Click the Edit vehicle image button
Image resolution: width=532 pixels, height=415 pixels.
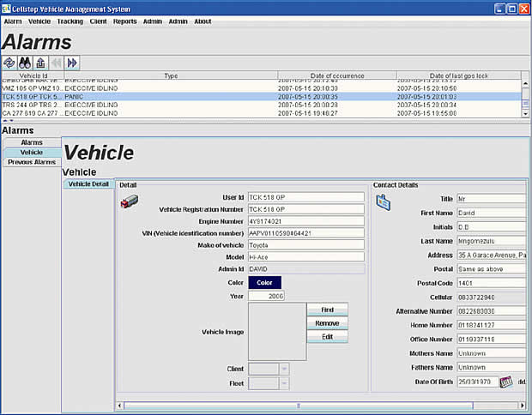point(328,337)
